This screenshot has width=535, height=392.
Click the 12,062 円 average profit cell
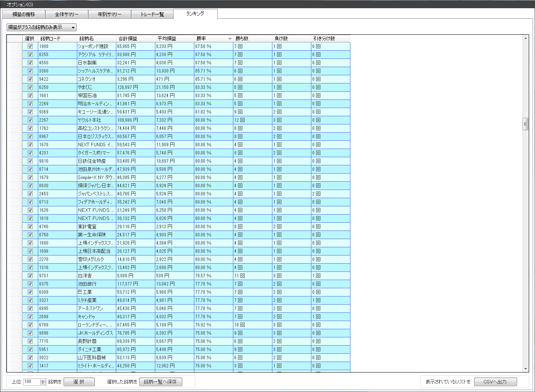pyautogui.click(x=174, y=366)
